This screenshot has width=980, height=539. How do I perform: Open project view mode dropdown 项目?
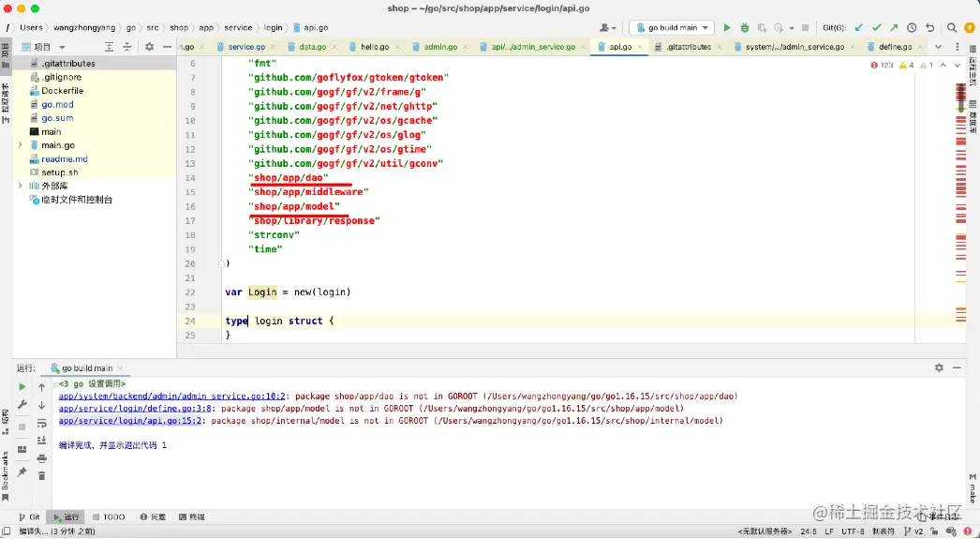tap(44, 47)
